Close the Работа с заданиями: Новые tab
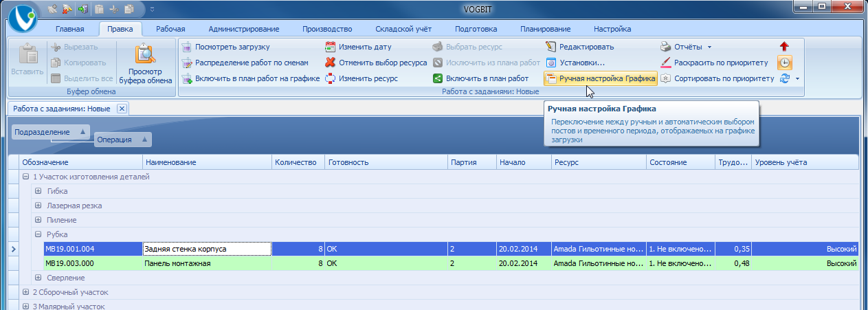 (x=121, y=109)
